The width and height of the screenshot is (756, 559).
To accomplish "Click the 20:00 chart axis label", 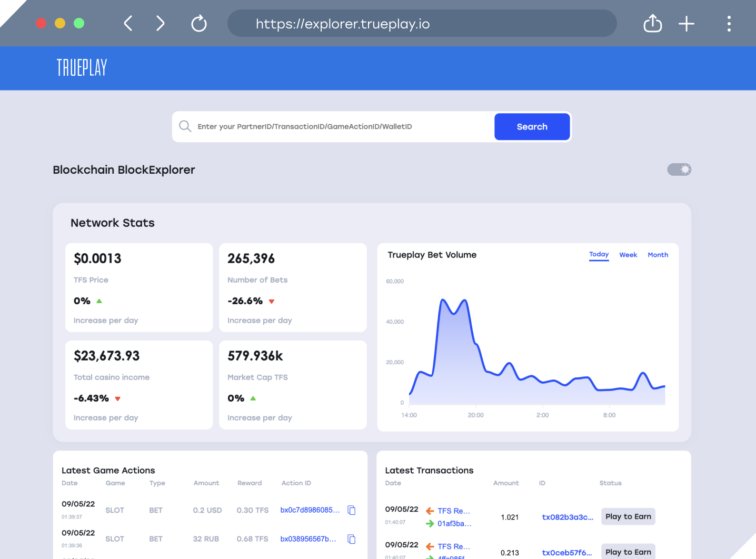I will point(476,415).
